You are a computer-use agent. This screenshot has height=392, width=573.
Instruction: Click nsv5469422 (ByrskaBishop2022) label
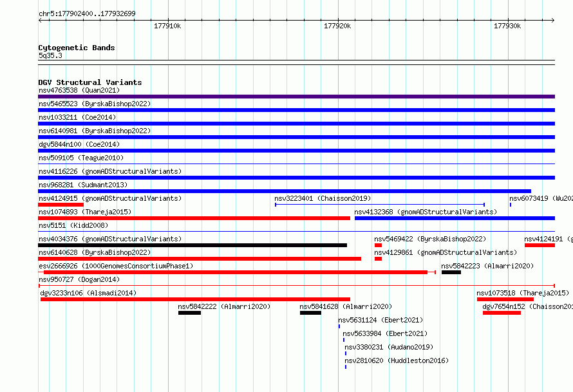(x=430, y=239)
